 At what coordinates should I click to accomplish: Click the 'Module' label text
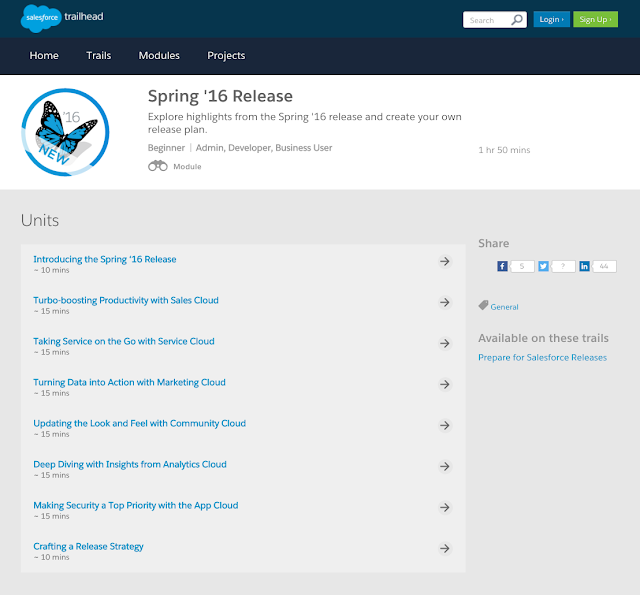click(x=187, y=167)
